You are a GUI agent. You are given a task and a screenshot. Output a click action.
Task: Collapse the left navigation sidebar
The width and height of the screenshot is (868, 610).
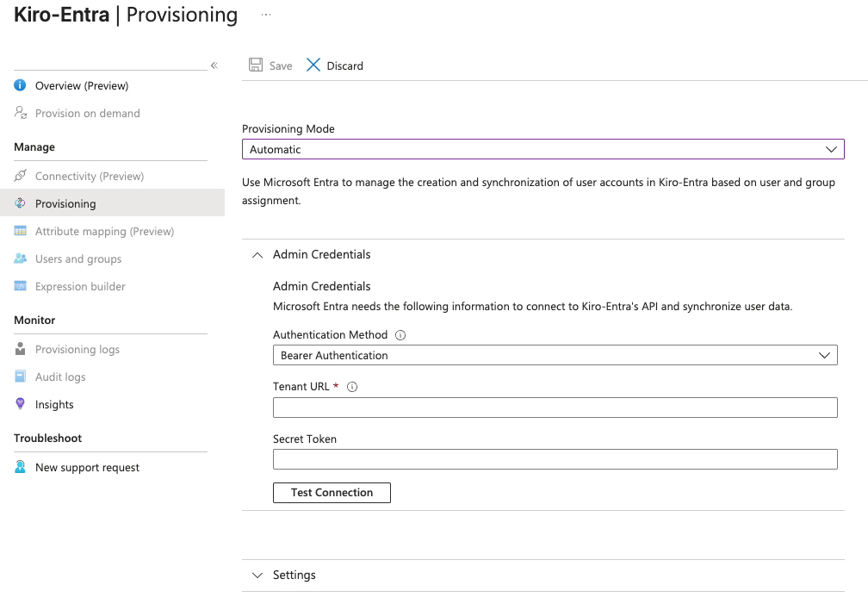(214, 65)
